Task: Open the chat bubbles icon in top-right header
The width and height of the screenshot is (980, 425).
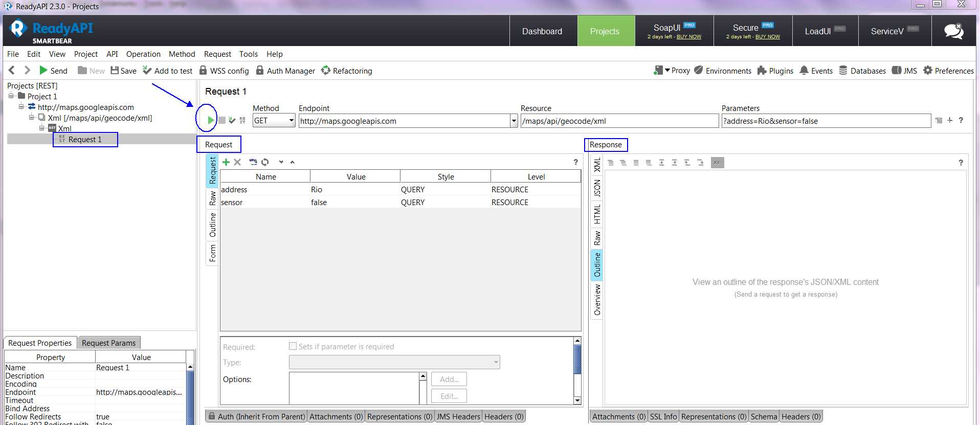Action: [953, 31]
